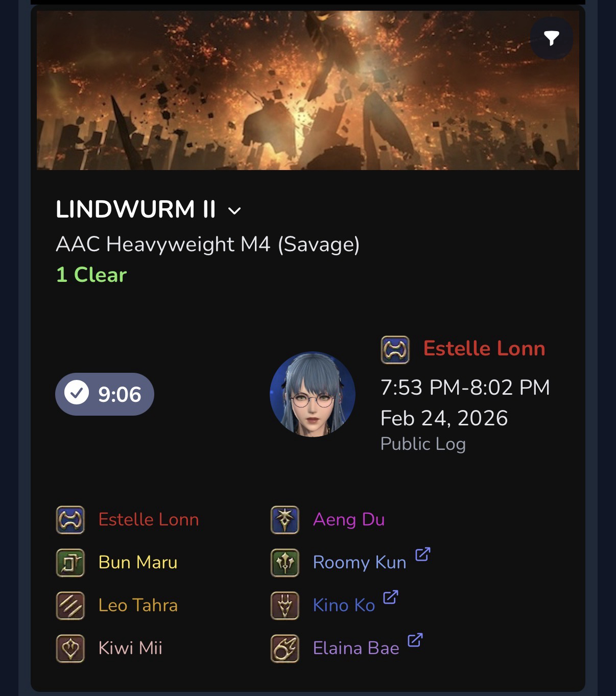Open Aeng Du's player name link
The image size is (616, 696).
pyautogui.click(x=349, y=520)
